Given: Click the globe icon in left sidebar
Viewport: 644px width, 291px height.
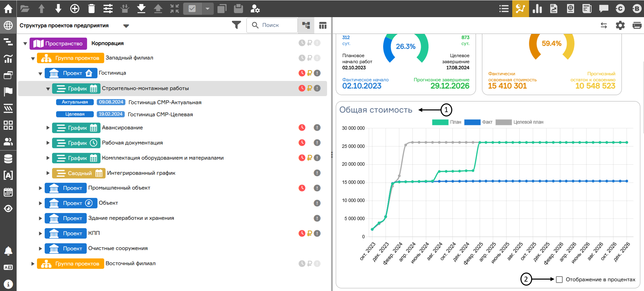Looking at the screenshot, I should coord(8,25).
